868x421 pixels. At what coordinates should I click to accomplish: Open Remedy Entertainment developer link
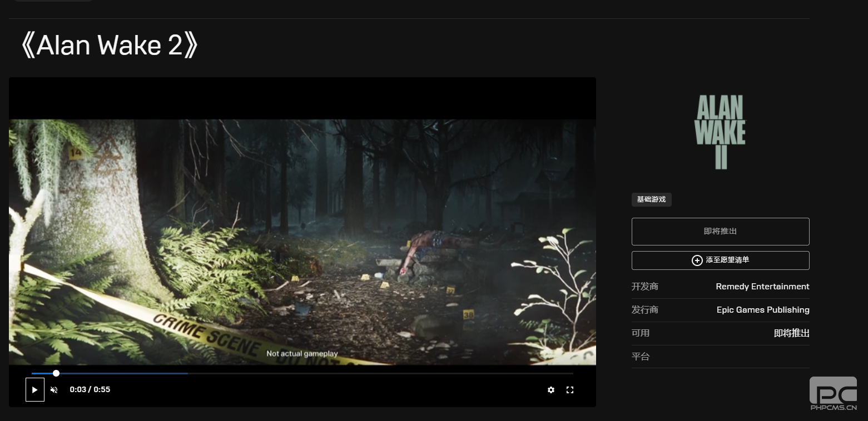click(x=762, y=287)
